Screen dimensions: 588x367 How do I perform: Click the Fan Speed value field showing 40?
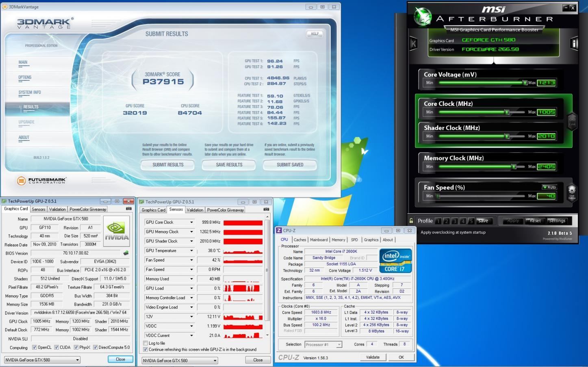(546, 196)
